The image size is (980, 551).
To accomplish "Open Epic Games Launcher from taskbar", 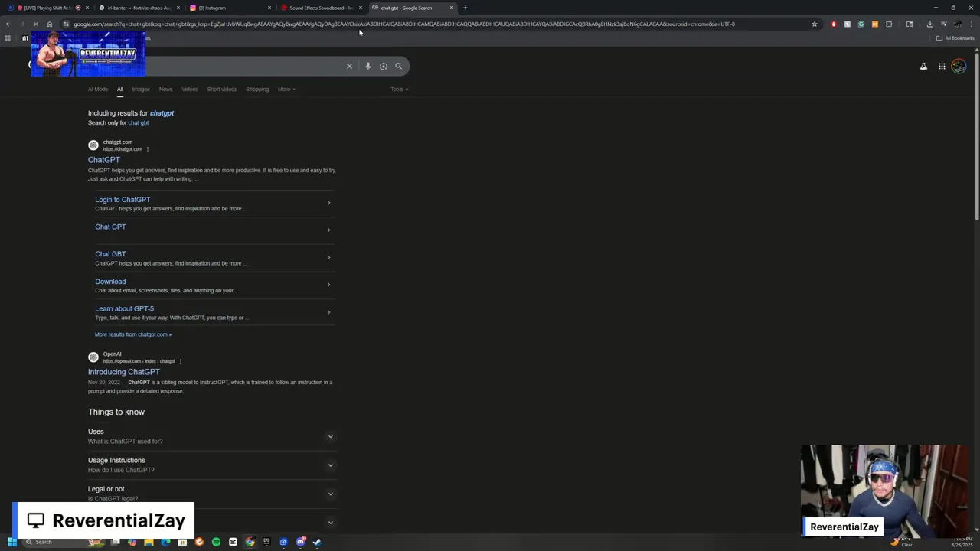I will [x=266, y=542].
